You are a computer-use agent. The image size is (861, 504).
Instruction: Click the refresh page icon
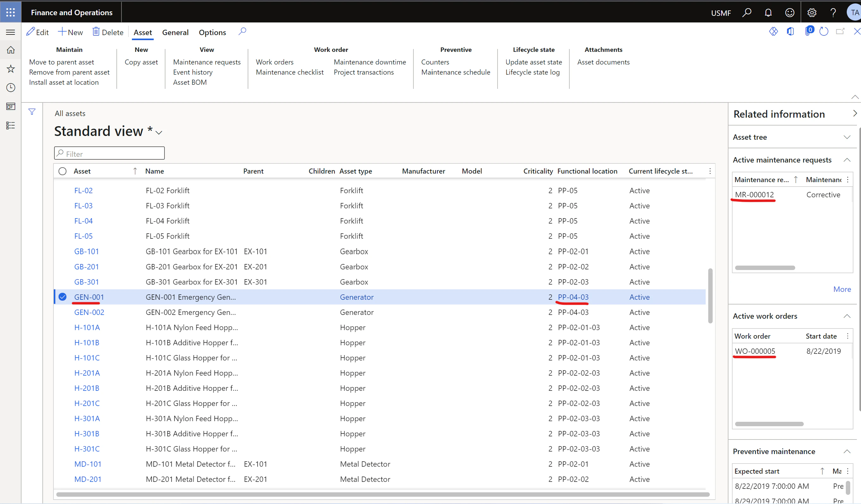click(824, 32)
